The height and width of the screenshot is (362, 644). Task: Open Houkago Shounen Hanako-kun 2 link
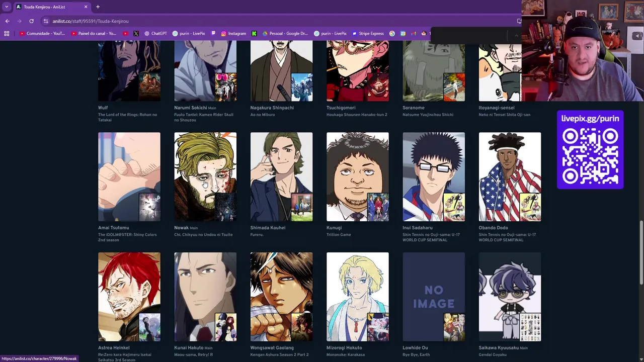pyautogui.click(x=357, y=115)
